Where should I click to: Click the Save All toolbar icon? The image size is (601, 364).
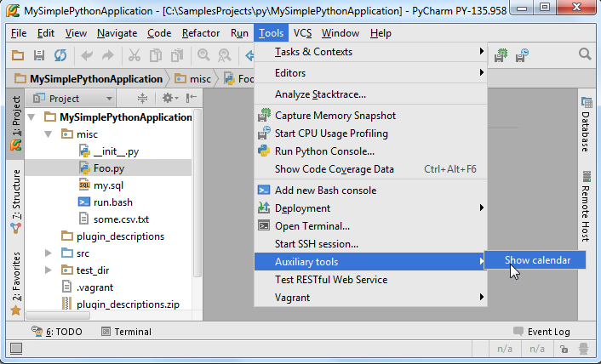[38, 55]
